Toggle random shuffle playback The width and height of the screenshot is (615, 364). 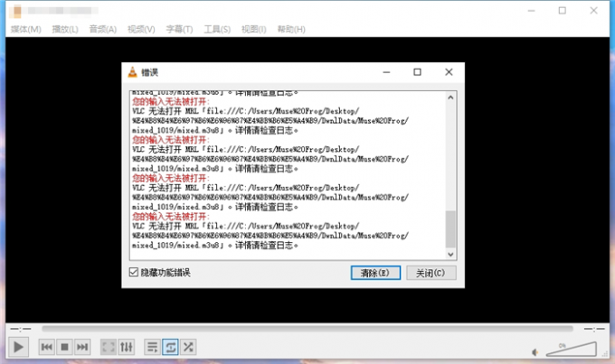[x=188, y=347]
